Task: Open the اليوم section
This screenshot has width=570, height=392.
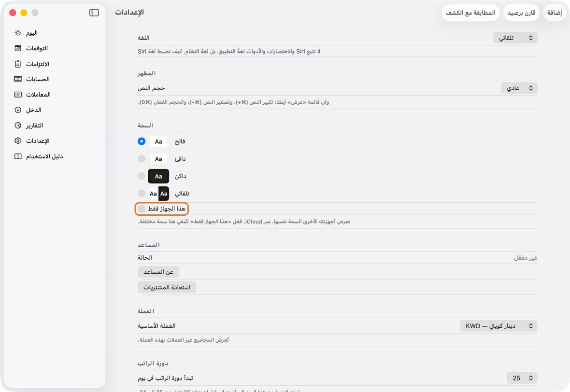Action: (x=55, y=33)
